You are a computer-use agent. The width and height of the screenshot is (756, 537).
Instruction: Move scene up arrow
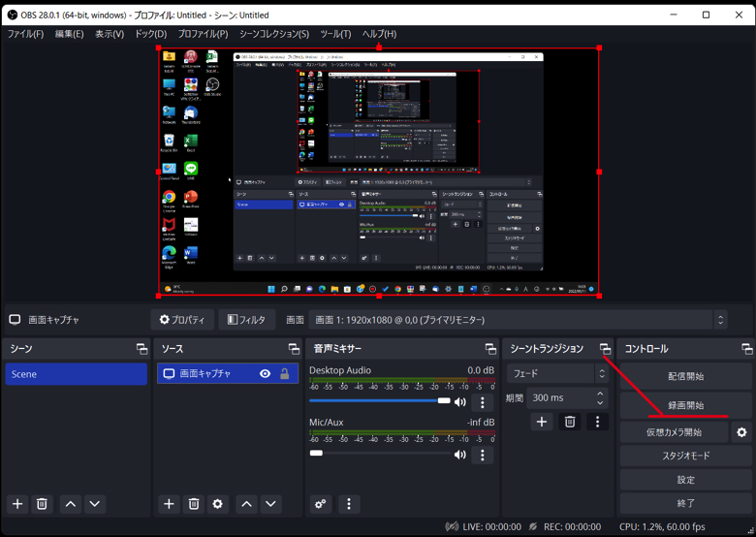[71, 504]
